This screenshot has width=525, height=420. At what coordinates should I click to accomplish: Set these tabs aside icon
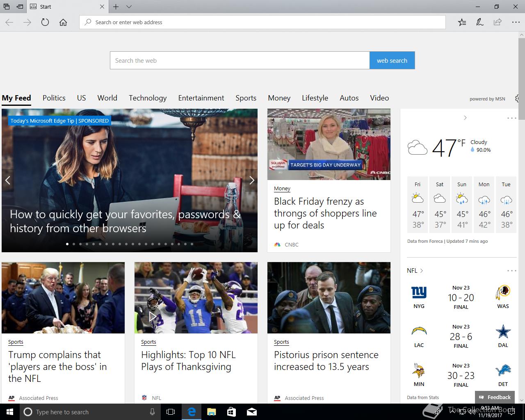coord(19,7)
